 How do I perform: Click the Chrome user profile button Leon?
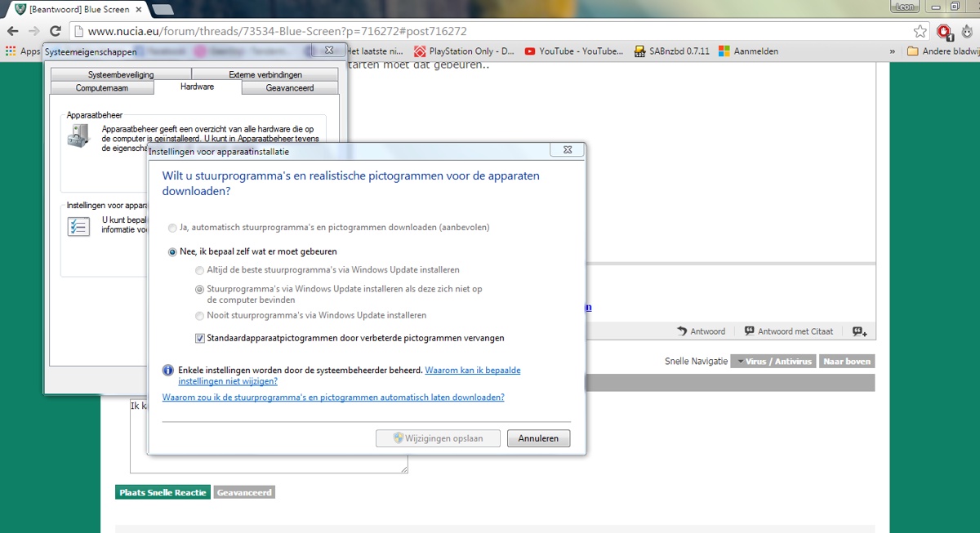click(903, 7)
